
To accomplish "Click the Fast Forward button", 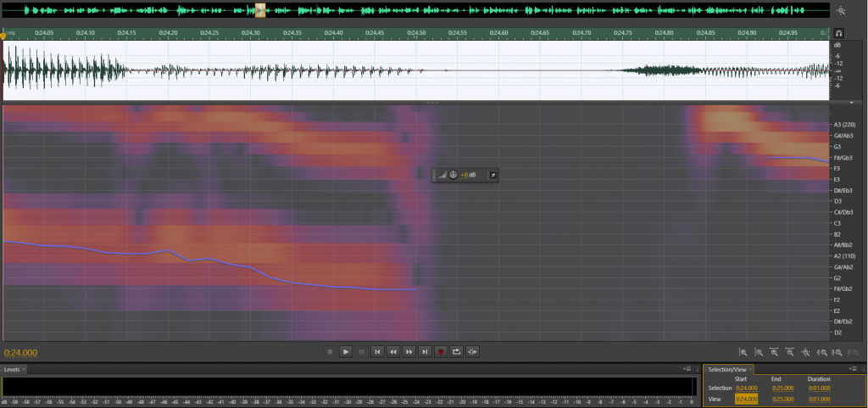I will point(409,351).
